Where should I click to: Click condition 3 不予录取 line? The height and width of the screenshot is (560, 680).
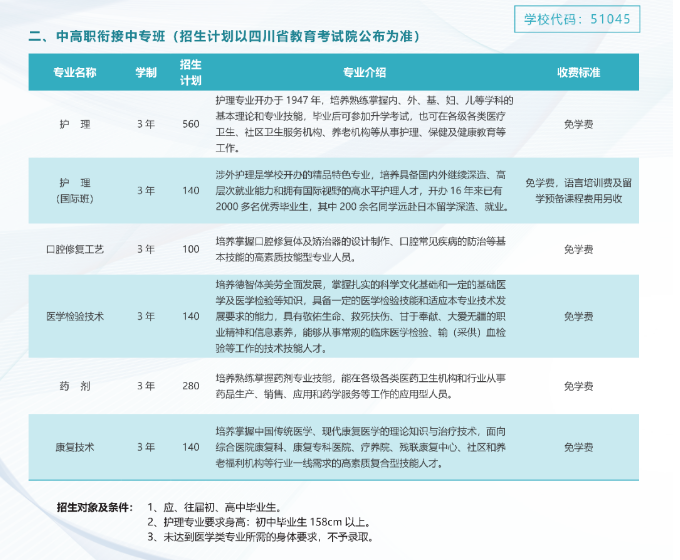tap(261, 537)
